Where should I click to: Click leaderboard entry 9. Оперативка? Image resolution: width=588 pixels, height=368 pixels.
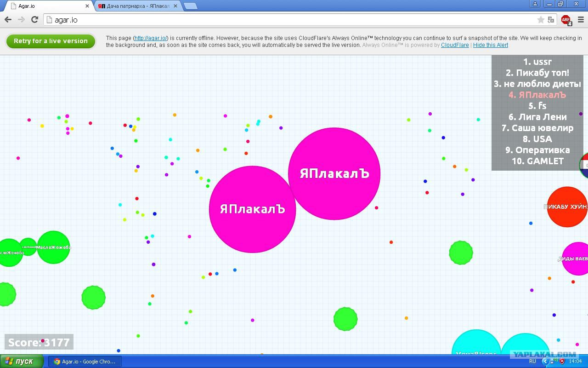tap(537, 150)
